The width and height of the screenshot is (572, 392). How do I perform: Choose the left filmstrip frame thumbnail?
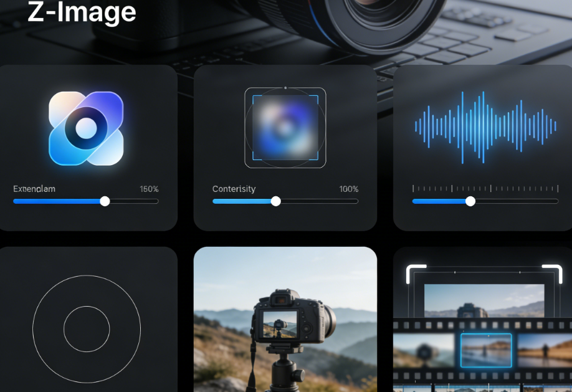pos(424,350)
